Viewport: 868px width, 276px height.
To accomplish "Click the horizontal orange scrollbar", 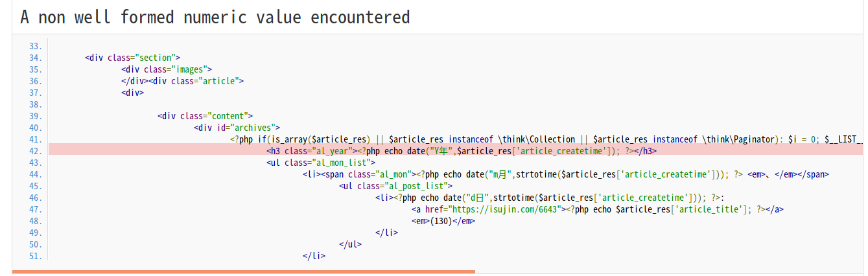I will click(x=244, y=271).
